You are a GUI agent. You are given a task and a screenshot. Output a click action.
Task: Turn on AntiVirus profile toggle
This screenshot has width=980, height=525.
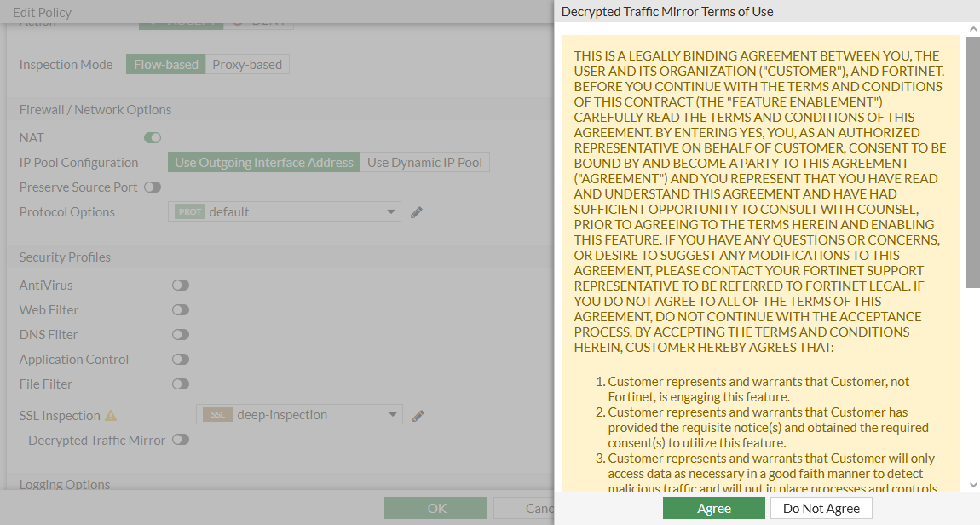(180, 286)
